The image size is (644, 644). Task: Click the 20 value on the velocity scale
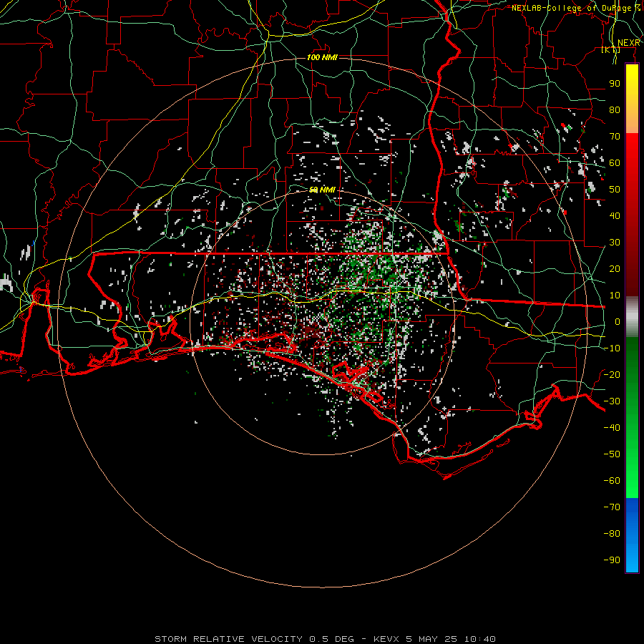pos(615,269)
